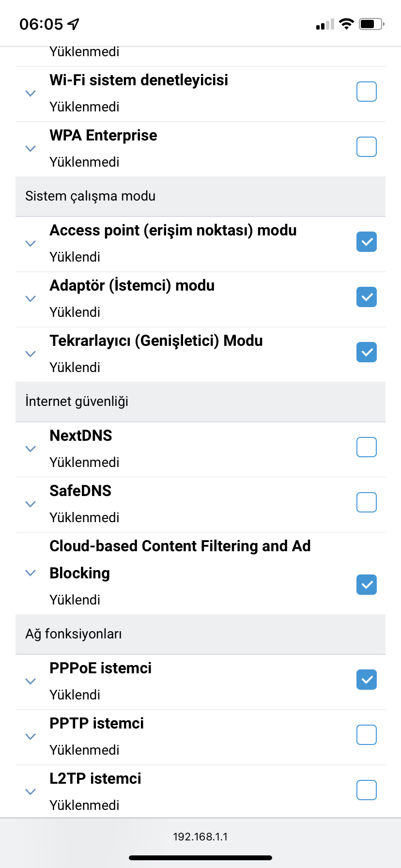The image size is (401, 868).
Task: Expand Tekrarlayıcı (Genişletici) Modu chevron
Action: [31, 354]
